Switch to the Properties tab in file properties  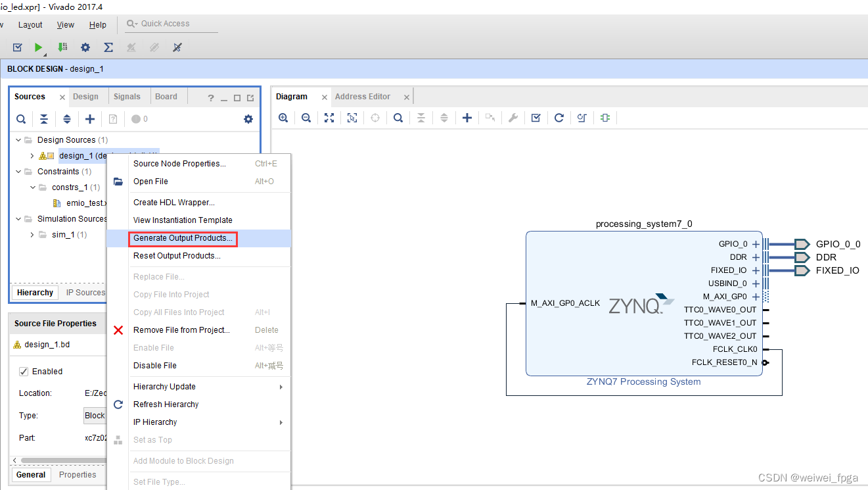78,475
